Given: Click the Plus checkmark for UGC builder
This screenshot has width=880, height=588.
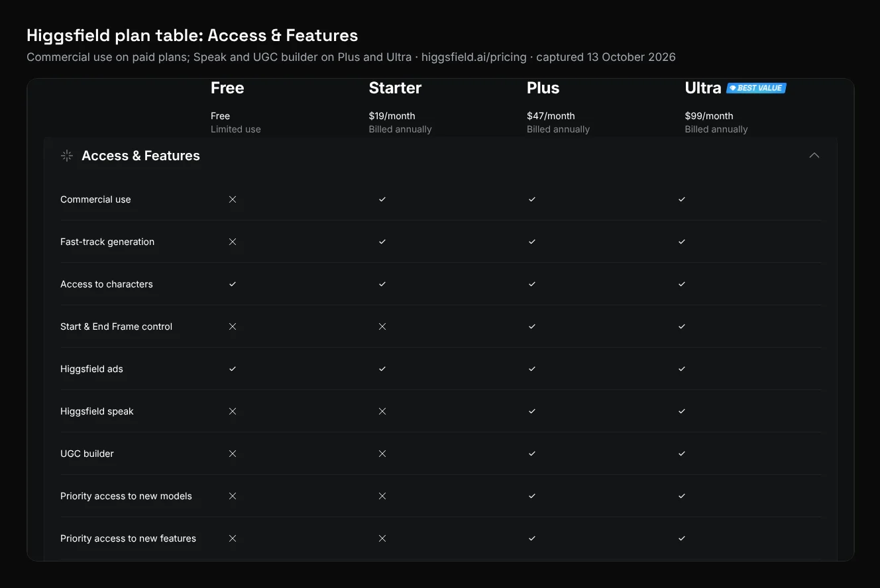Looking at the screenshot, I should tap(532, 454).
